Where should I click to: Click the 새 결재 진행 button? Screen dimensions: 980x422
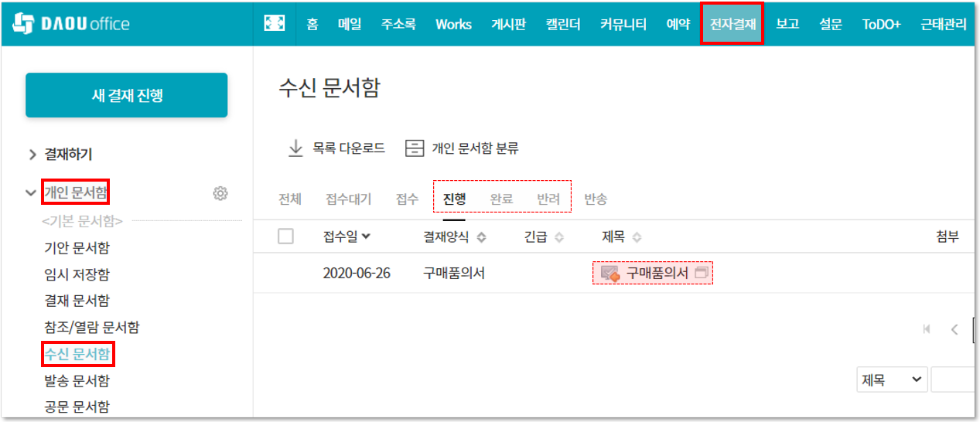click(127, 96)
